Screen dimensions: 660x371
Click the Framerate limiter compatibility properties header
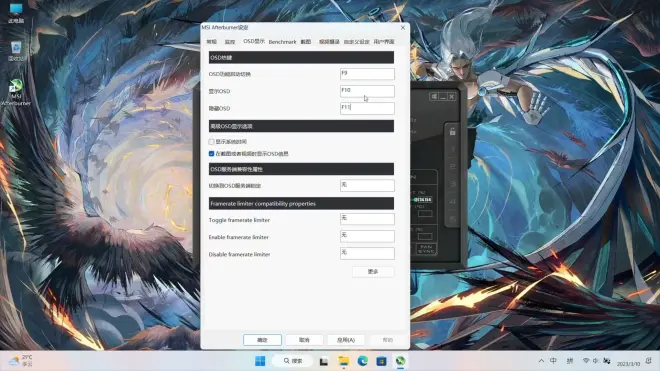(301, 203)
